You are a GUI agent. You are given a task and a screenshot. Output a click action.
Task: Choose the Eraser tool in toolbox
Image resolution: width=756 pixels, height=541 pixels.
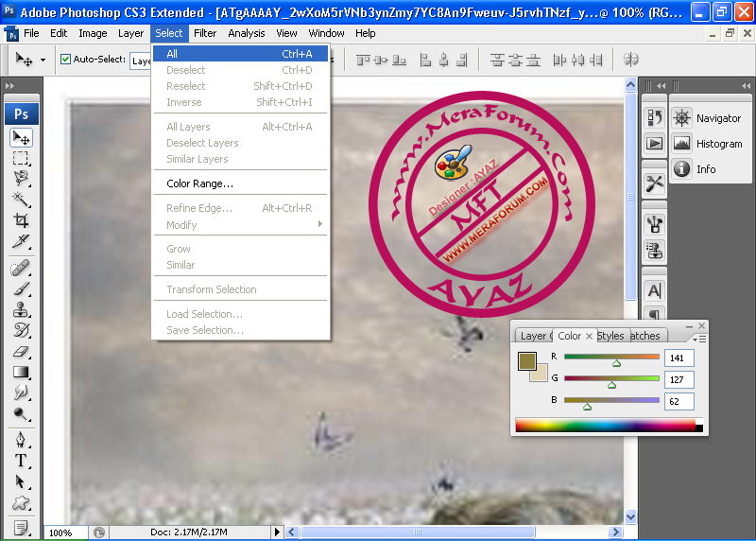coord(21,351)
